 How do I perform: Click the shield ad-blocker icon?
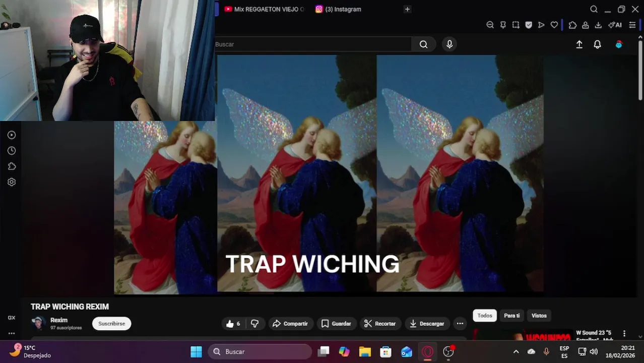click(529, 25)
